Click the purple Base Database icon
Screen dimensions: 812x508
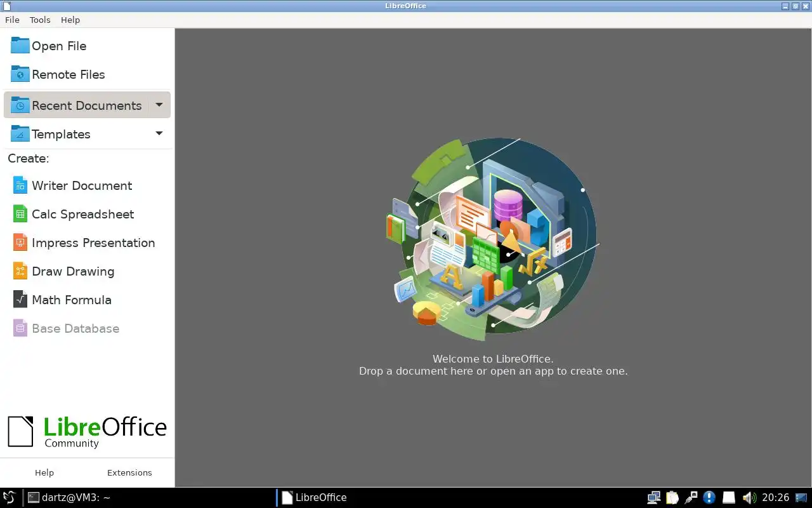tap(20, 328)
